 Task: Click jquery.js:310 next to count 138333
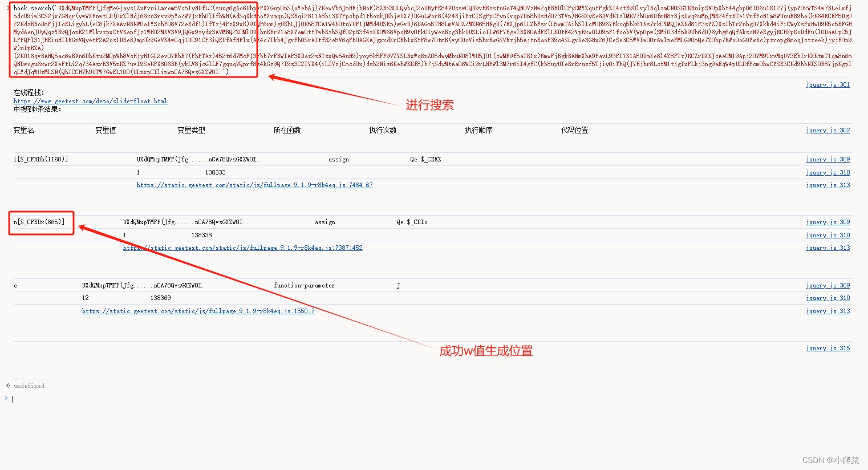(828, 172)
